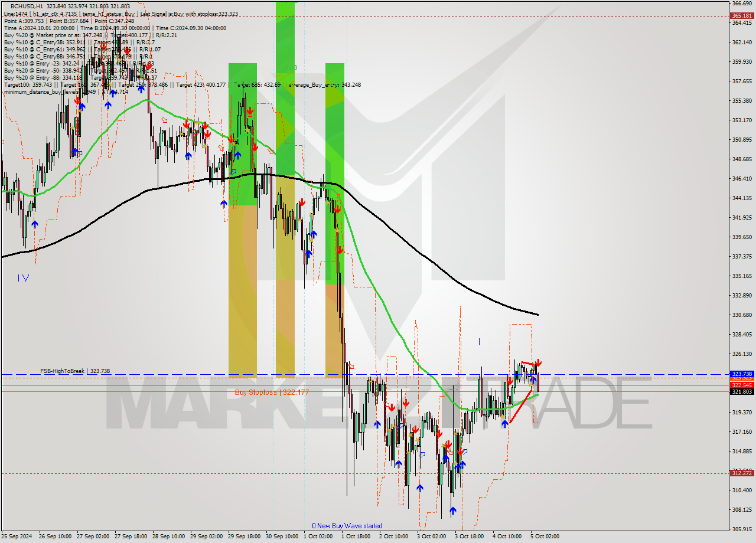The height and width of the screenshot is (543, 756).
Task: Click the 366.690 price axis value
Action: coord(741,4)
